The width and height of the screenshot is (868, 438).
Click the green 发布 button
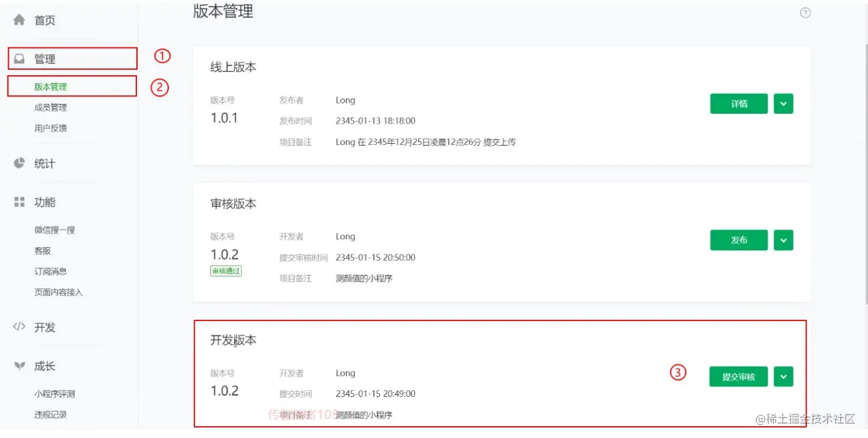click(x=738, y=240)
